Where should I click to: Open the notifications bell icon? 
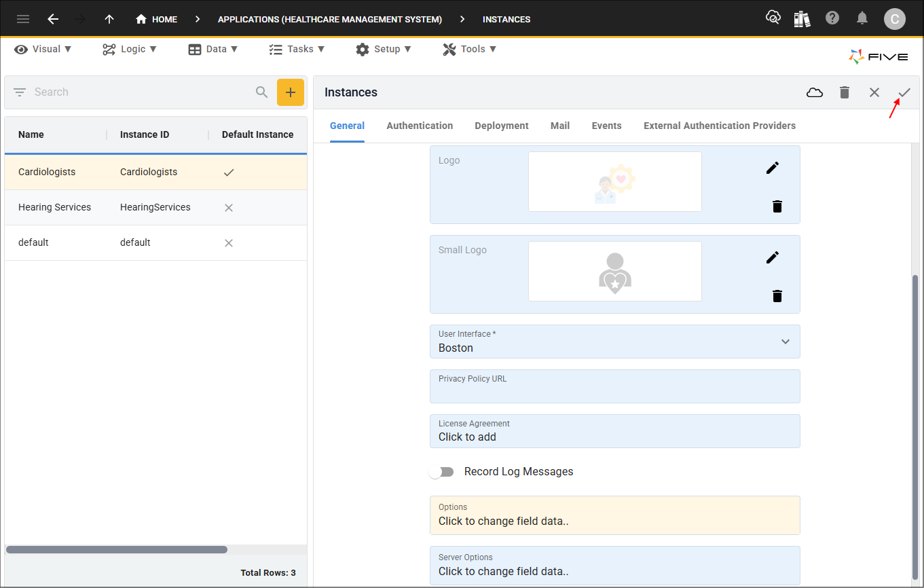(862, 18)
